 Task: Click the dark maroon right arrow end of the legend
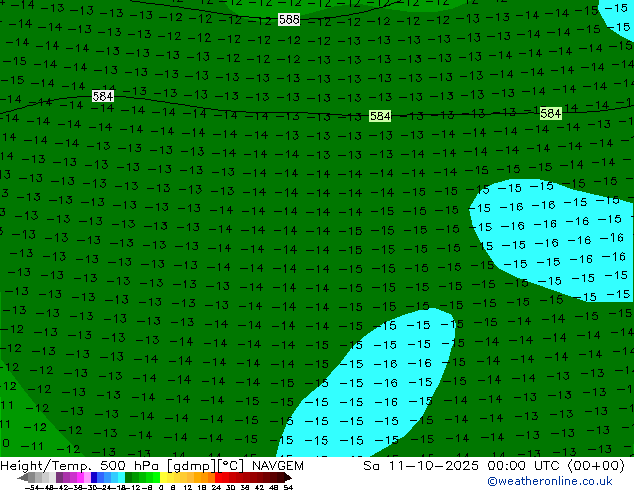coord(287,477)
